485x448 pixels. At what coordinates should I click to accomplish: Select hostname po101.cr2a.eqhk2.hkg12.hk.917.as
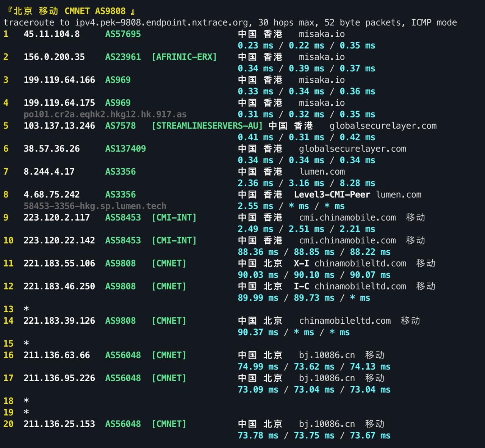click(x=105, y=114)
